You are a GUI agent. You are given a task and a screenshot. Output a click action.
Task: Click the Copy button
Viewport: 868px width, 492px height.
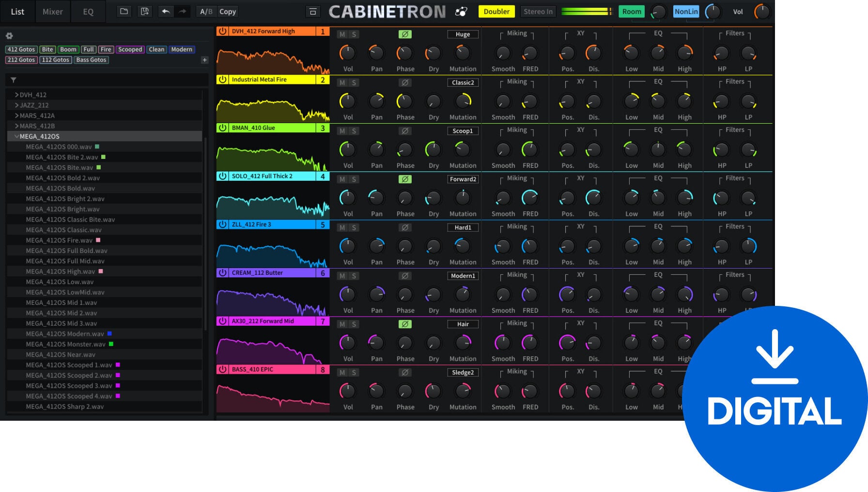227,11
